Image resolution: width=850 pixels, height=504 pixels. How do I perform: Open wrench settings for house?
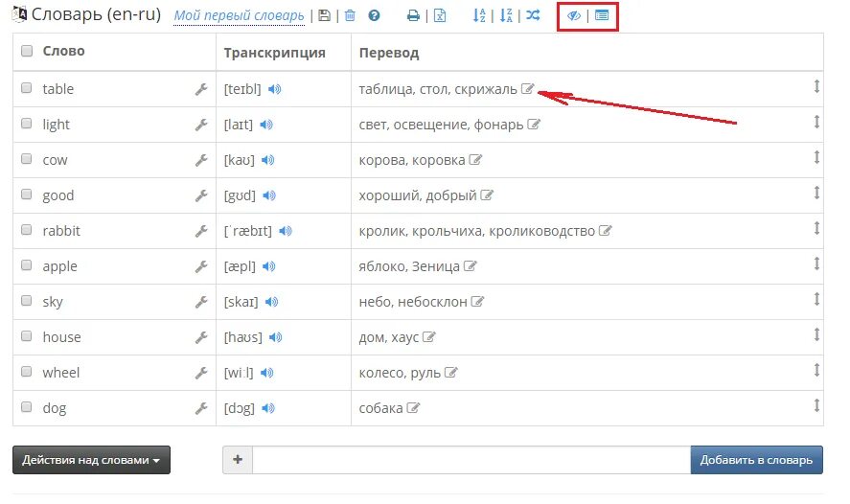(201, 337)
